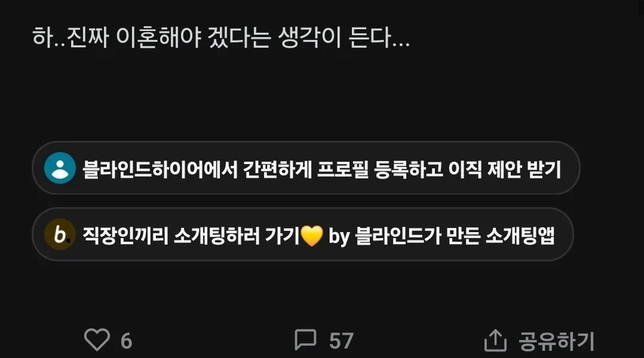This screenshot has height=358, width=644.
Task: Click the word '이혼해야' in the post
Action: pos(158,38)
